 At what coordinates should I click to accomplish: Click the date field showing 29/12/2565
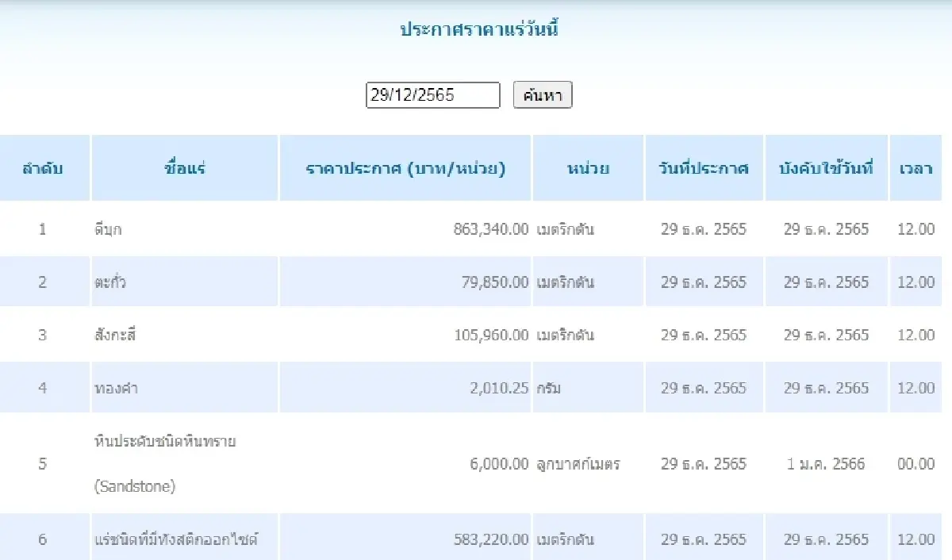[433, 95]
